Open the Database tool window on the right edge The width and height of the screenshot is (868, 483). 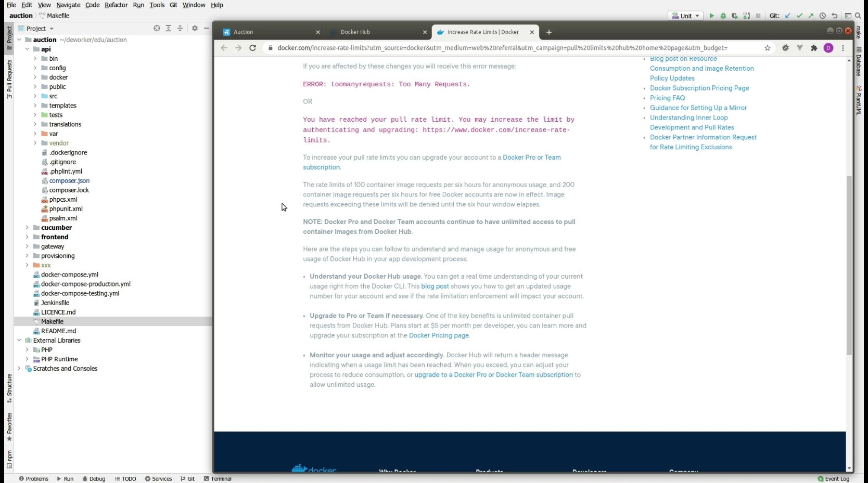coord(859,62)
